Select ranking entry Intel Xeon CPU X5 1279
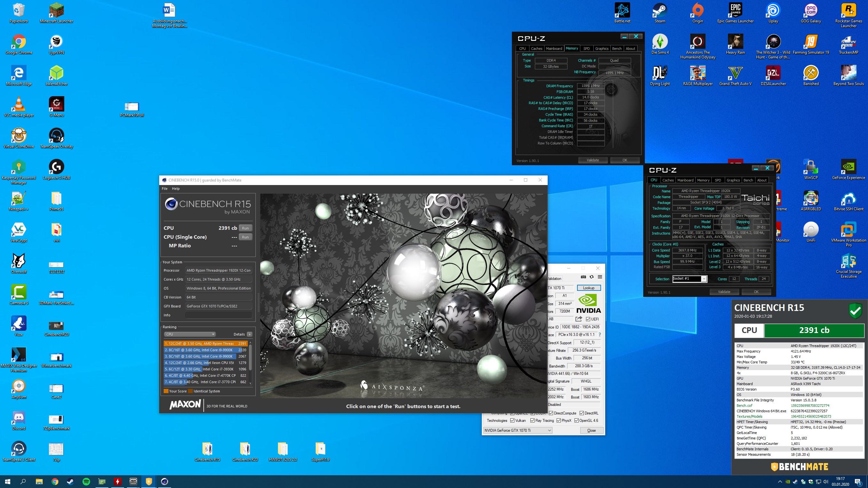This screenshot has height=488, width=868. (x=206, y=363)
